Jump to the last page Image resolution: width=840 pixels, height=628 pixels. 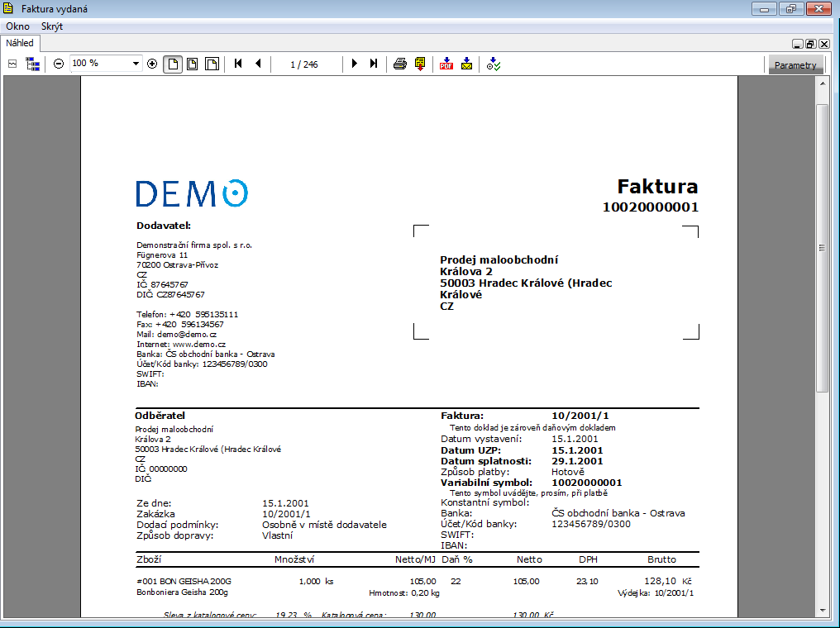[374, 64]
